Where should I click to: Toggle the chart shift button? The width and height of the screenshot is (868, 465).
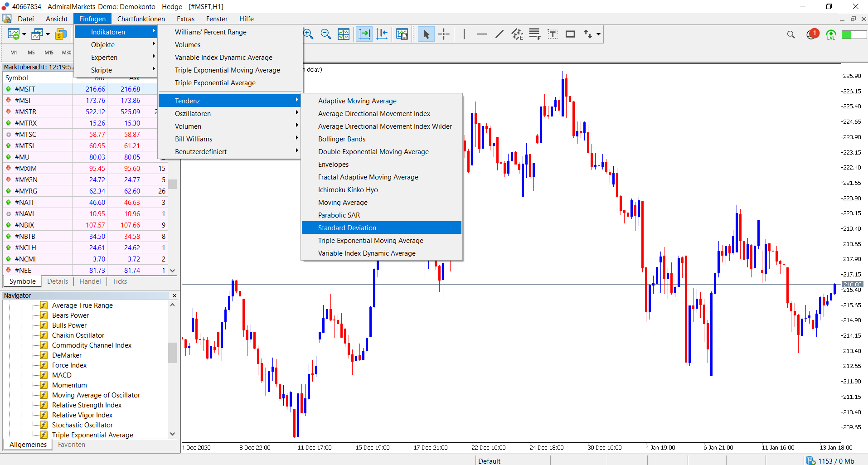pyautogui.click(x=382, y=34)
